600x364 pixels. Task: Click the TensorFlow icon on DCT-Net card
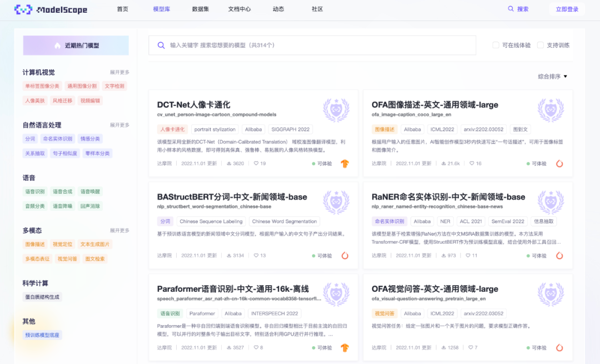click(x=345, y=164)
